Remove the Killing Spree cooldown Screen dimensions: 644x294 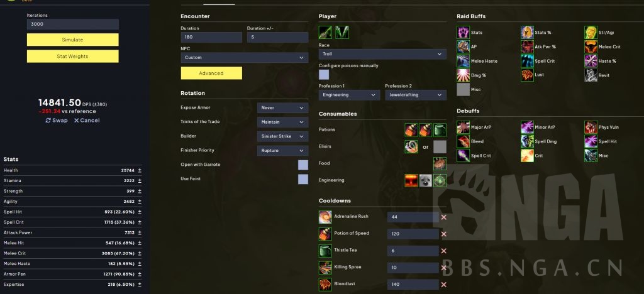point(443,268)
